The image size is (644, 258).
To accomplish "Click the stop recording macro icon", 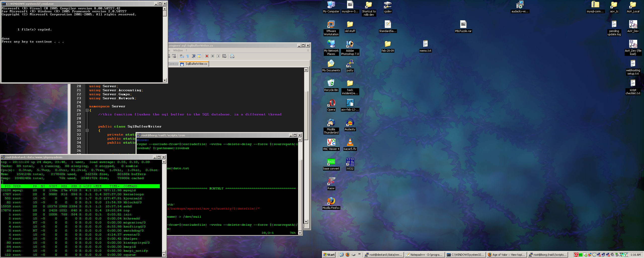I will (213, 56).
